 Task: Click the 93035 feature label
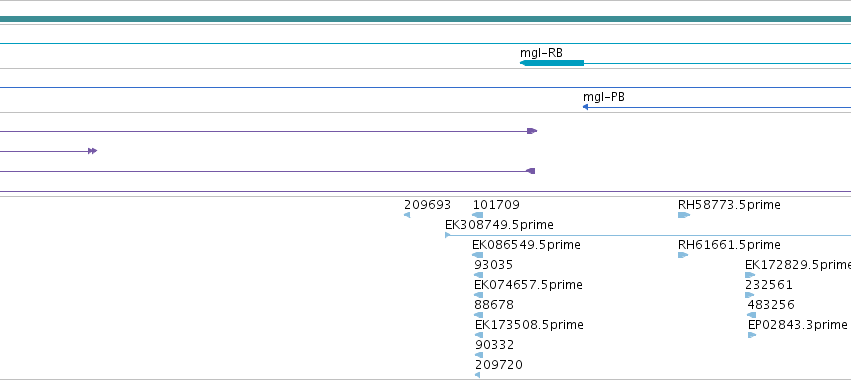493,265
